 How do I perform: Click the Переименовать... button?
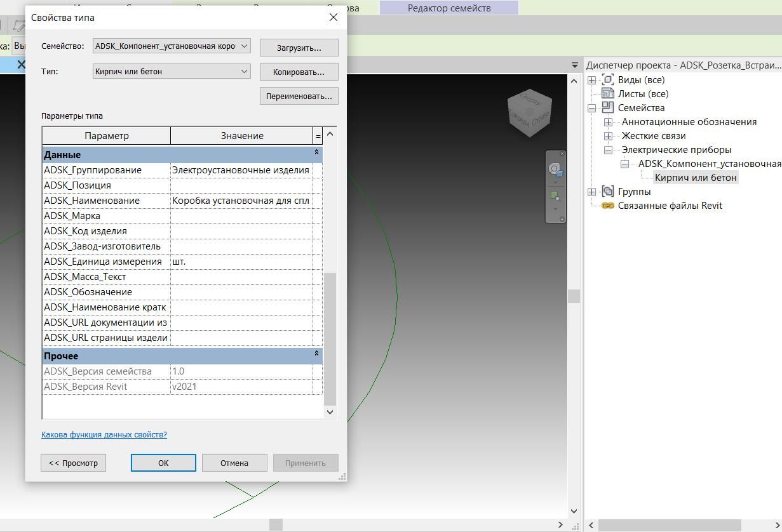tap(299, 96)
